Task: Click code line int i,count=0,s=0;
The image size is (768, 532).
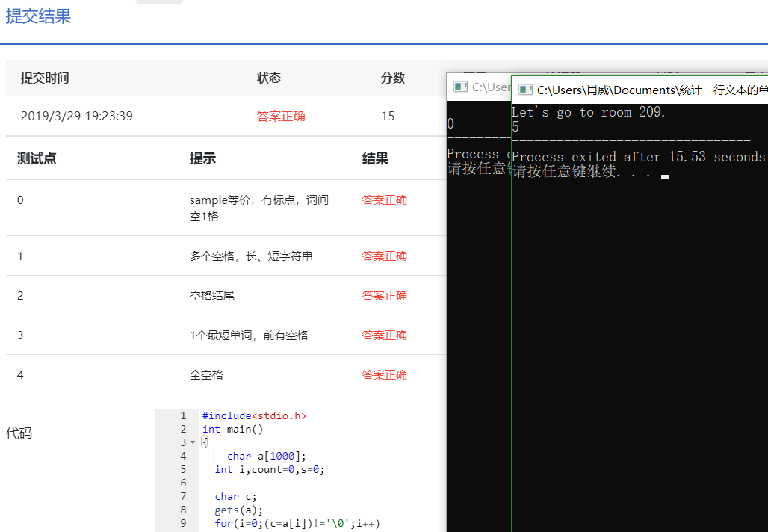Action: [x=270, y=470]
